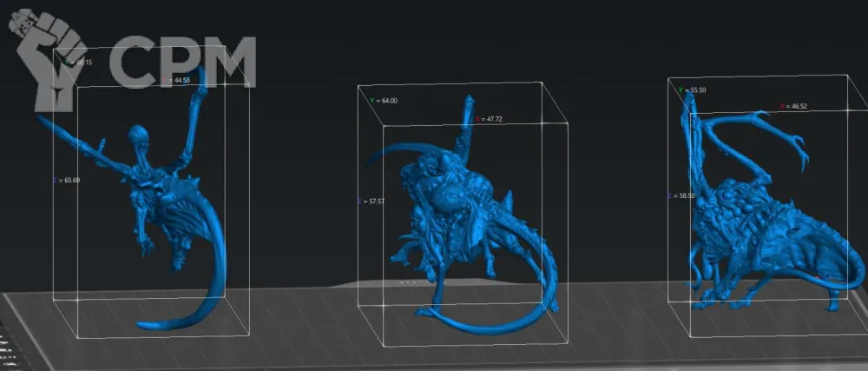The image size is (868, 371).
Task: Click the 'Y = 60.15' dimension label
Action: (x=79, y=63)
